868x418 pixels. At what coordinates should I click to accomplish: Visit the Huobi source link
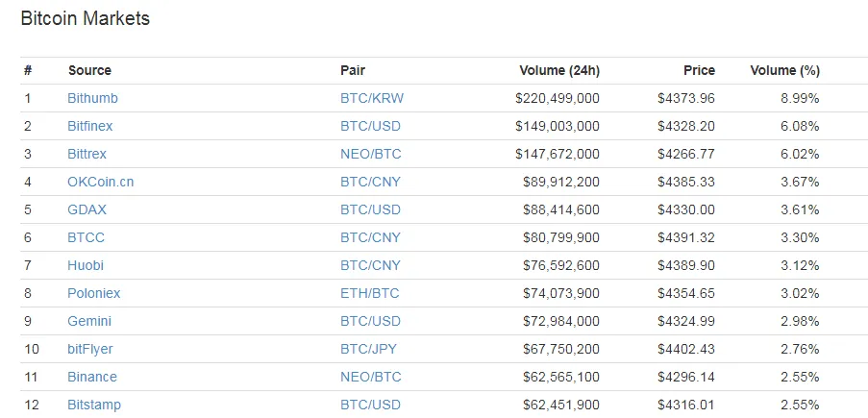(x=86, y=265)
